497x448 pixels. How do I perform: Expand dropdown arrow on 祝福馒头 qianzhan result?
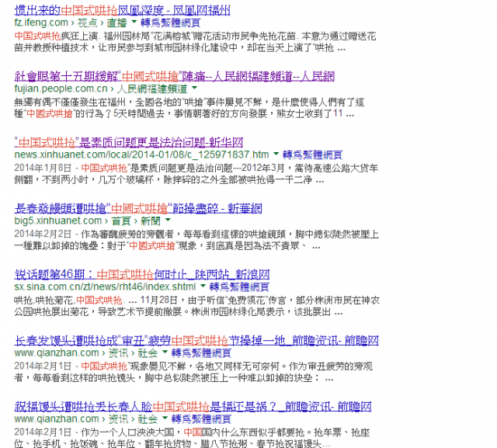[x=165, y=418]
